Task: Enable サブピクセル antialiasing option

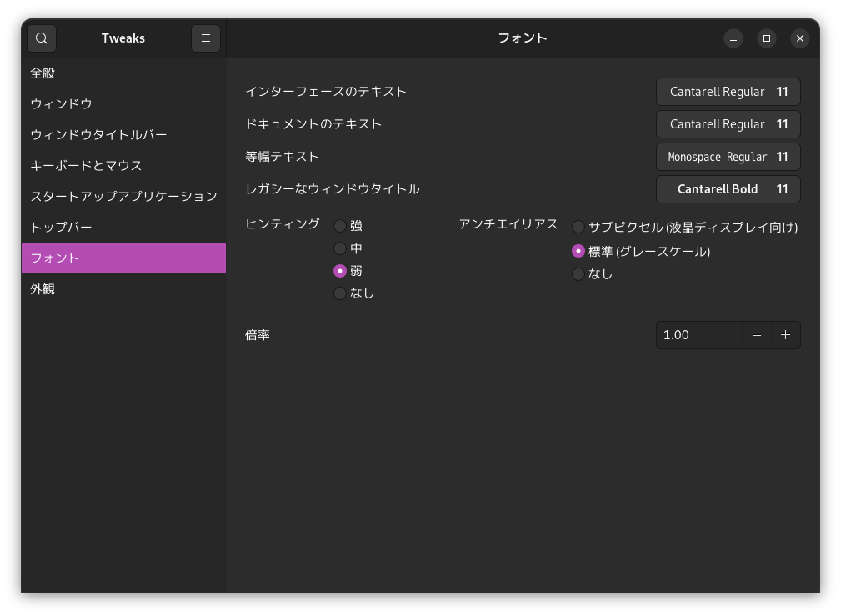Action: pyautogui.click(x=578, y=227)
